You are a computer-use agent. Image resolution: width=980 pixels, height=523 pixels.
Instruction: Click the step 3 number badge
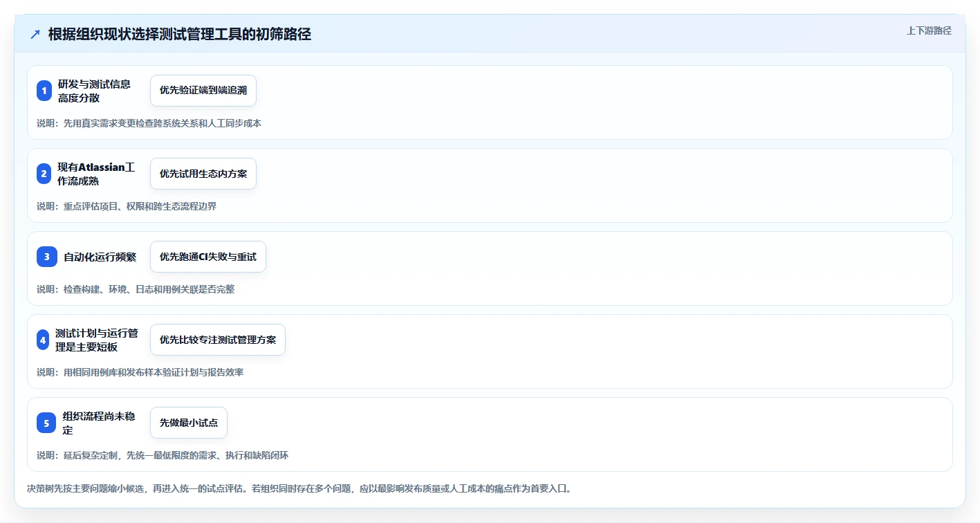pyautogui.click(x=47, y=257)
